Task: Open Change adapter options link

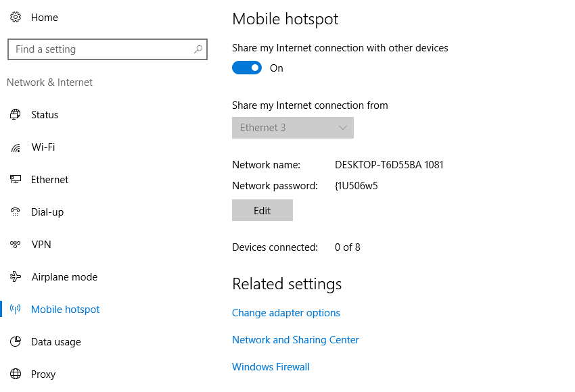Action: coord(286,313)
